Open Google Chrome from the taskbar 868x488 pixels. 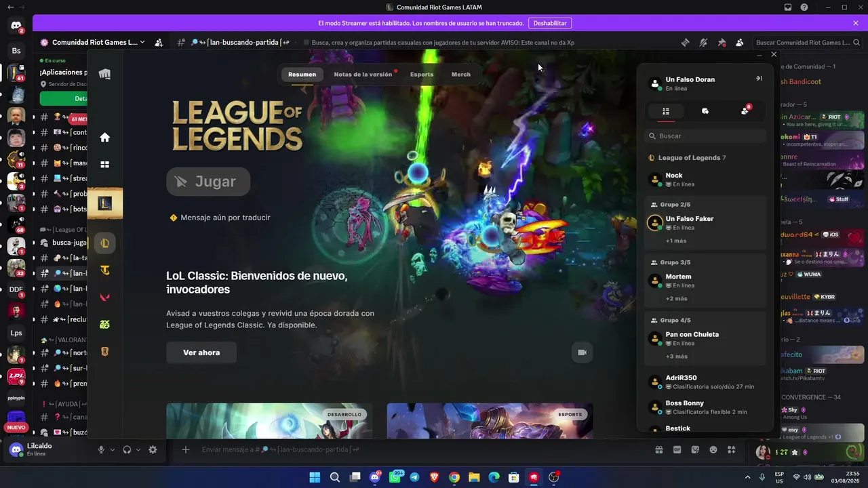point(454,477)
